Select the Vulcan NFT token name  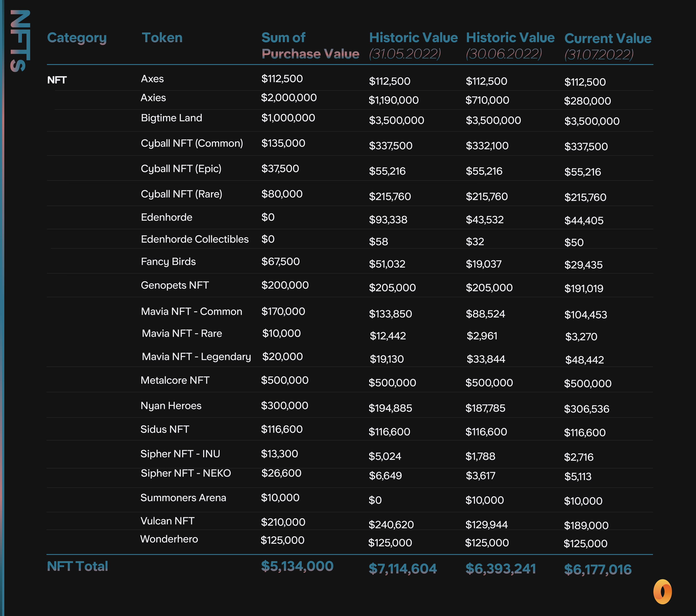tap(167, 521)
